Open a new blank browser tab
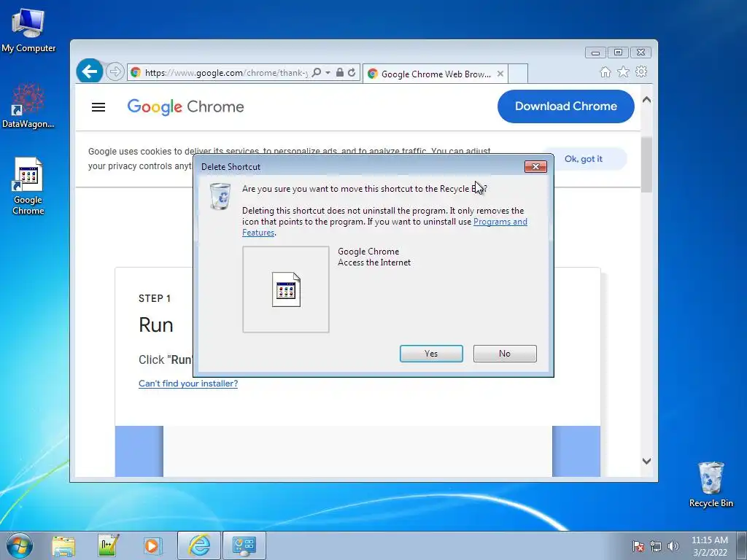This screenshot has width=747, height=560. (518, 74)
